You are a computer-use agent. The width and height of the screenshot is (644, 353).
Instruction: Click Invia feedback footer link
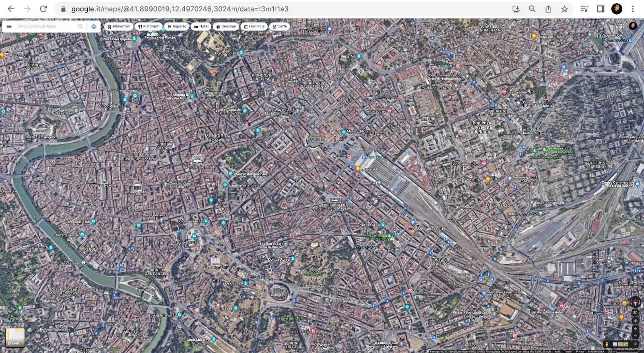(596, 351)
